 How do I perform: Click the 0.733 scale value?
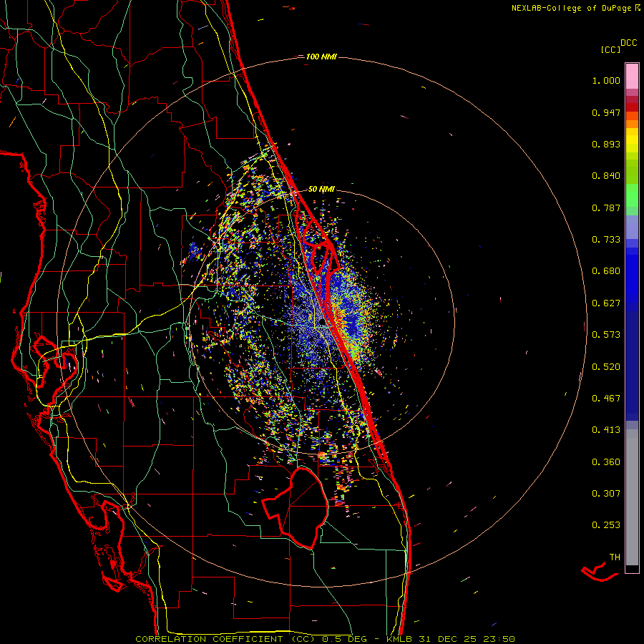click(x=606, y=240)
